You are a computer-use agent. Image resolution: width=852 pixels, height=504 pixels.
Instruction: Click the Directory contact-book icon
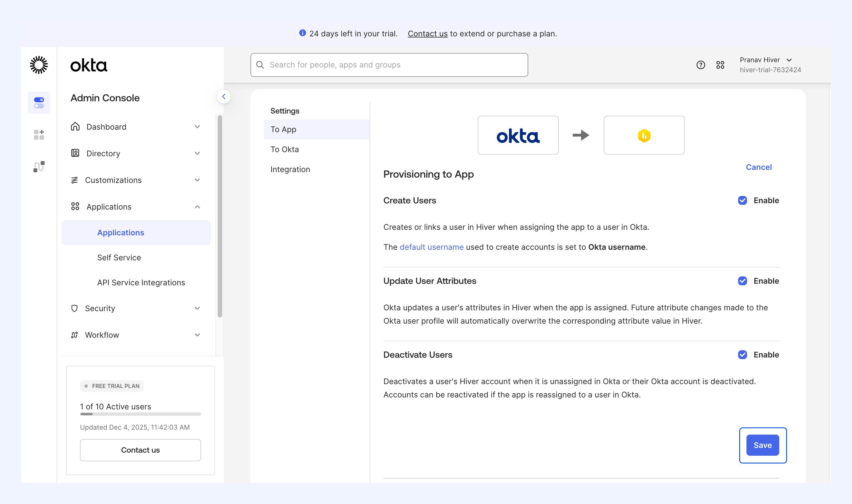pyautogui.click(x=75, y=153)
